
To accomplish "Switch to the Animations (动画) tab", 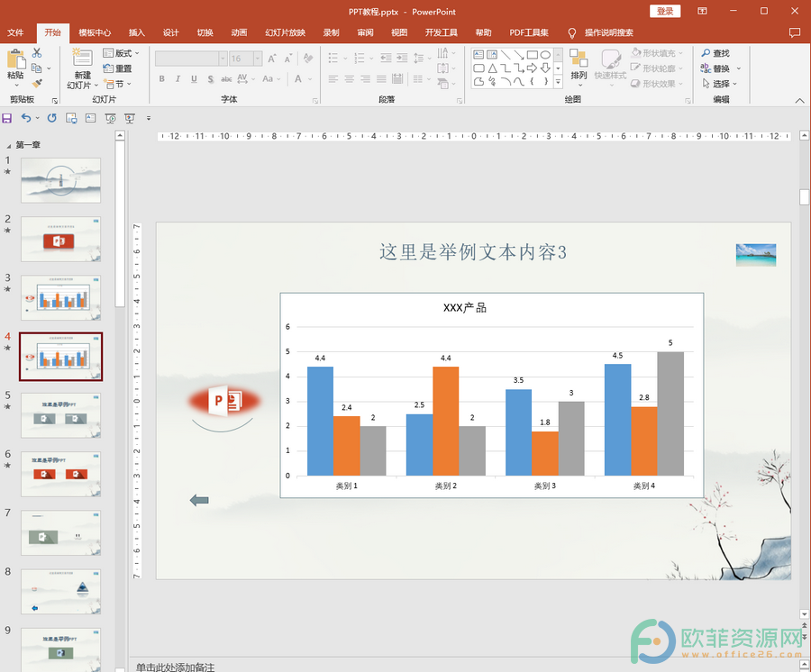I will tap(239, 32).
